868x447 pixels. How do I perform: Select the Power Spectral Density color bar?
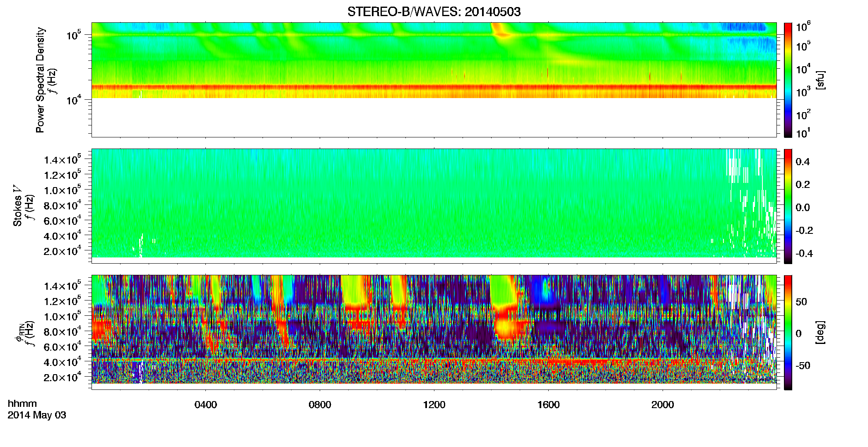(788, 80)
